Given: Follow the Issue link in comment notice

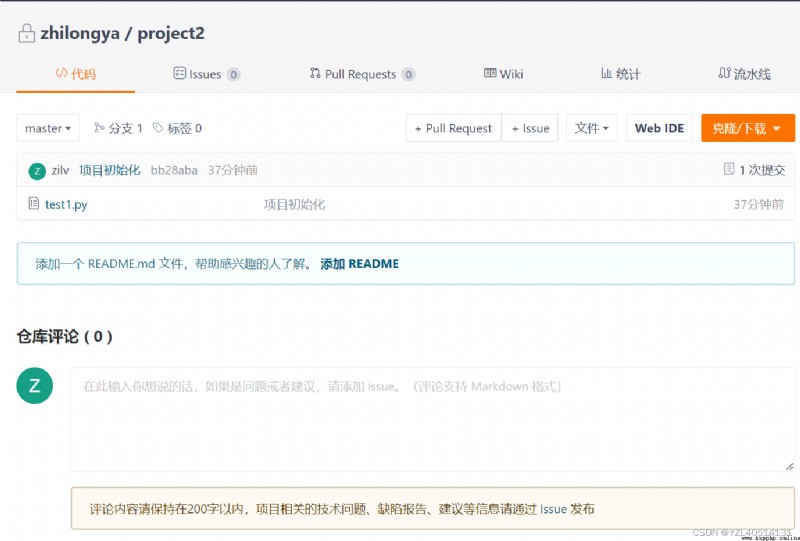Looking at the screenshot, I should coord(554,509).
